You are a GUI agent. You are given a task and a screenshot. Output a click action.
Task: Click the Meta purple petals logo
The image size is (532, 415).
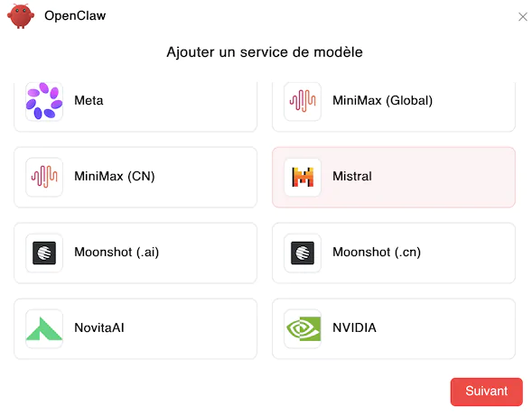pyautogui.click(x=44, y=101)
